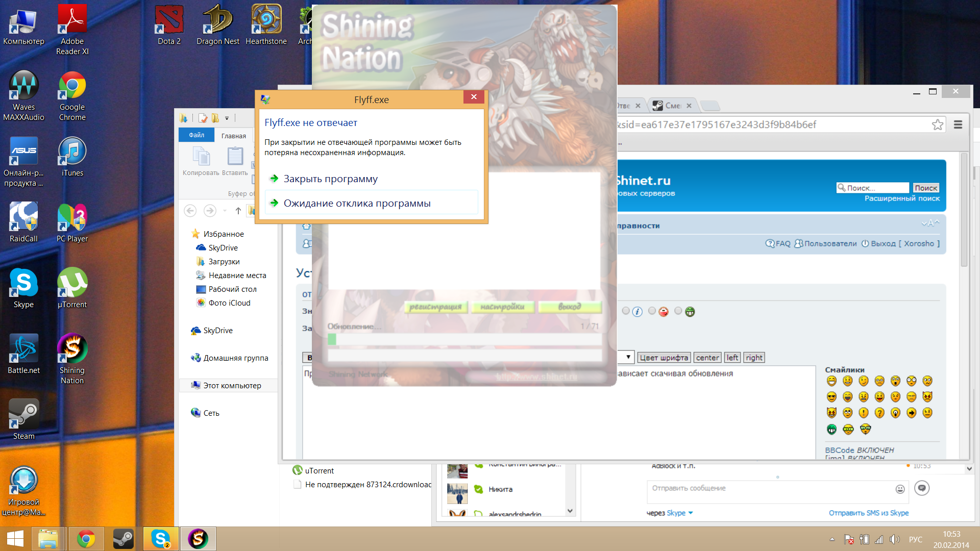This screenshot has height=551, width=980.
Task: Open Steam from the taskbar
Action: pyautogui.click(x=123, y=539)
